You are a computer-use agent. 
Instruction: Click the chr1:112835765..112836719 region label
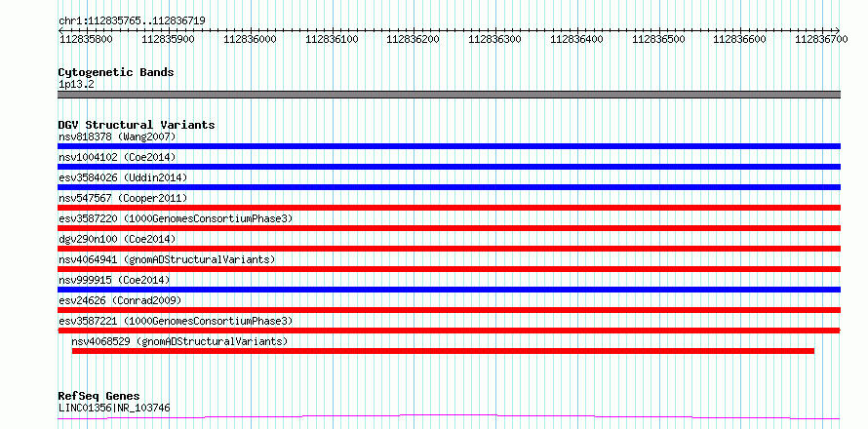[132, 20]
